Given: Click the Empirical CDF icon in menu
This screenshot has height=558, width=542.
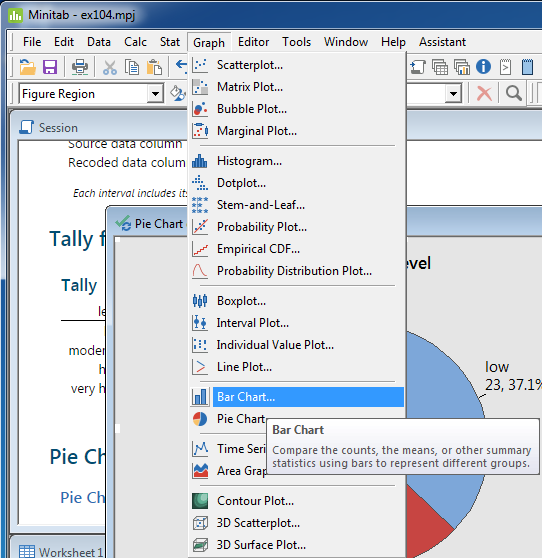Looking at the screenshot, I should click(200, 249).
